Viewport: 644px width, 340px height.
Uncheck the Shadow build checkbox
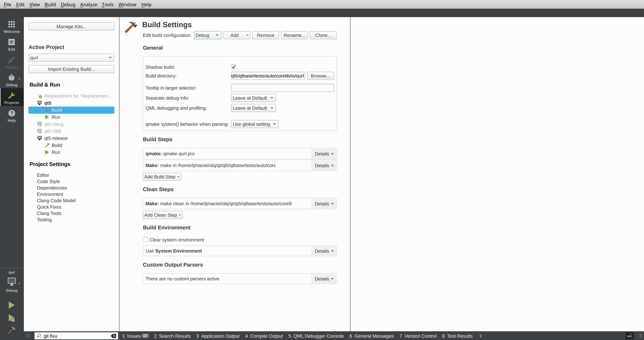coord(233,67)
